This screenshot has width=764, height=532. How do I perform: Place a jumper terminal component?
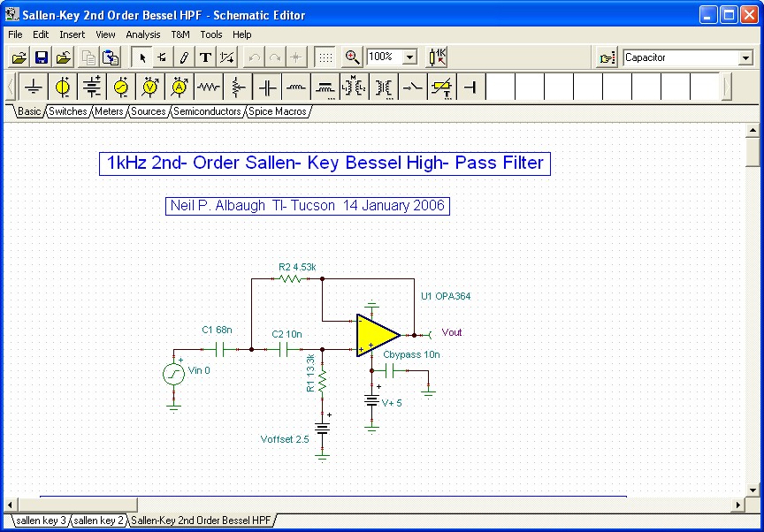pos(471,87)
